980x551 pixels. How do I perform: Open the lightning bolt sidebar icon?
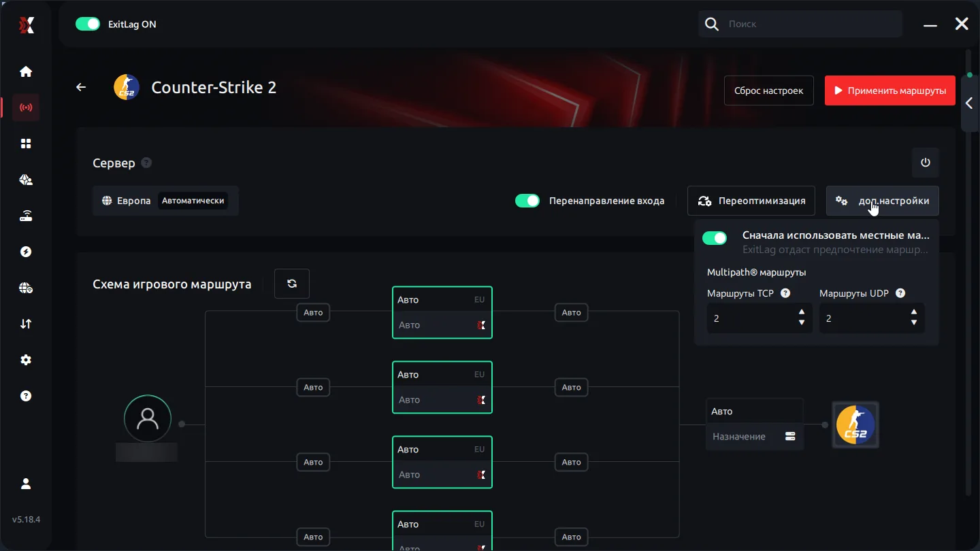(x=26, y=252)
